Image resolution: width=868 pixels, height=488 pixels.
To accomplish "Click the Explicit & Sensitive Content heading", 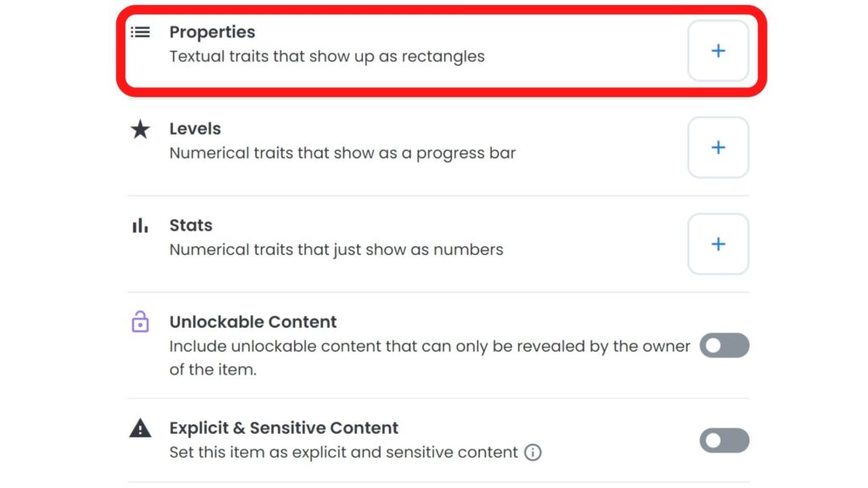I will (284, 428).
